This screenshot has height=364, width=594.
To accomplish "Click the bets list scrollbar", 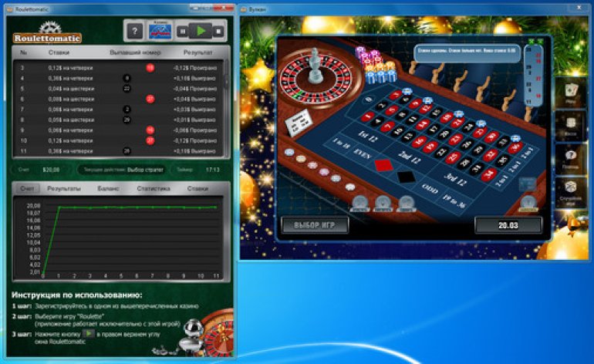I will coord(227,107).
